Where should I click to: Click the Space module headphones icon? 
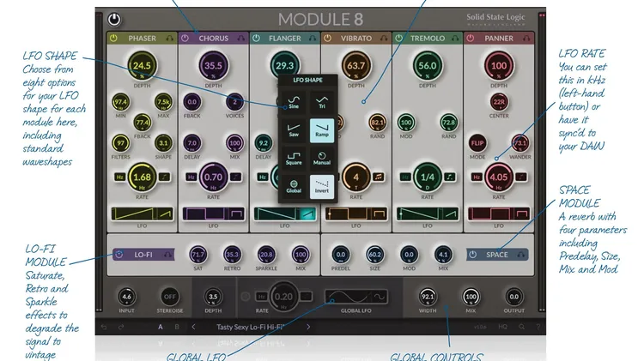tap(521, 255)
